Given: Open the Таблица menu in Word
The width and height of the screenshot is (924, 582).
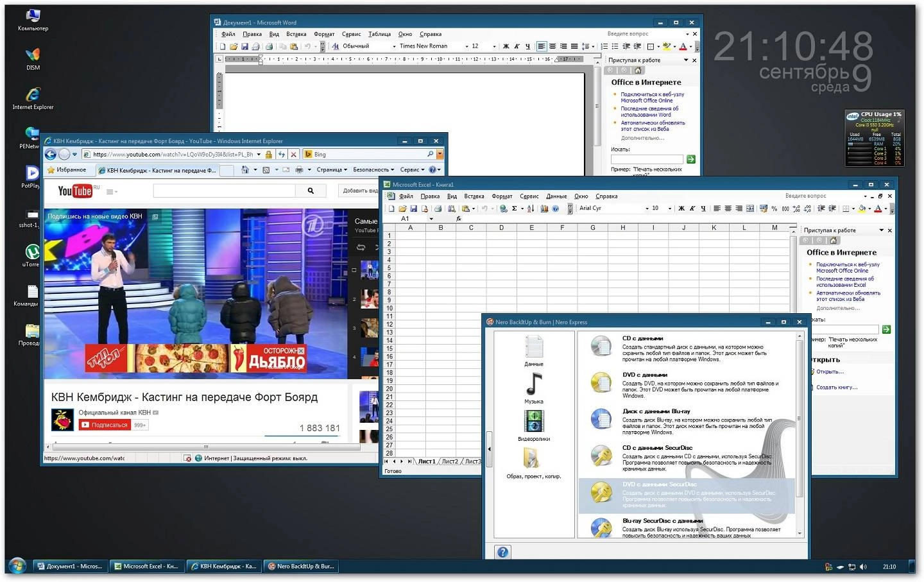Looking at the screenshot, I should click(x=379, y=34).
